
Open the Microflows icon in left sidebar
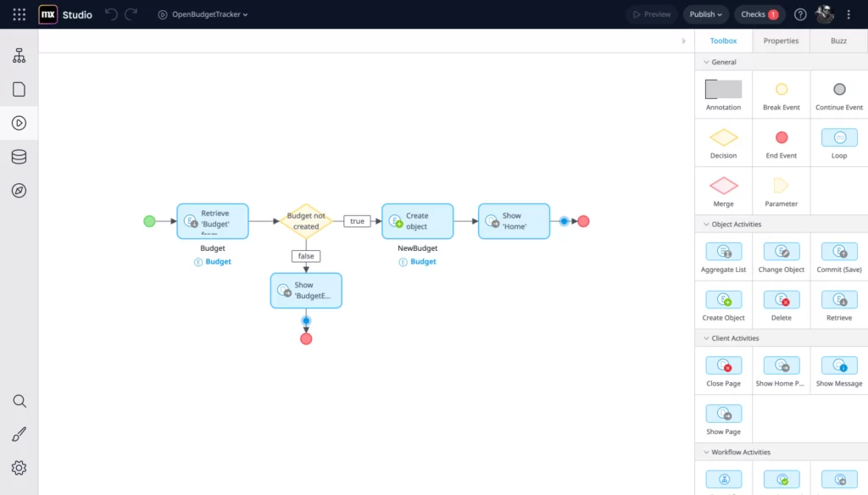19,123
